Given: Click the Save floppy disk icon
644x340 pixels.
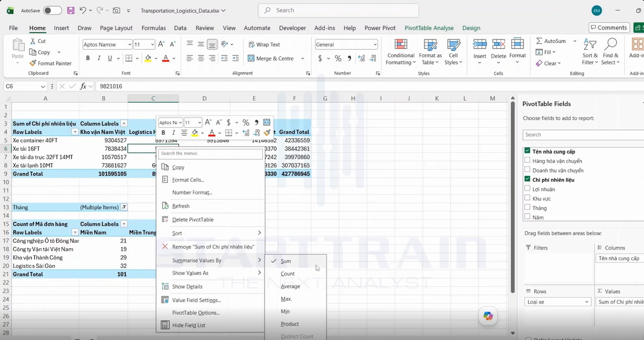Looking at the screenshot, I should pyautogui.click(x=71, y=10).
